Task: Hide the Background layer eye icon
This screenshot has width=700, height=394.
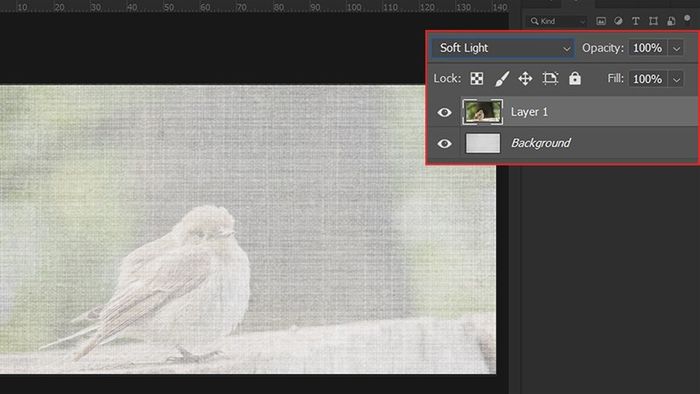Action: [x=444, y=143]
